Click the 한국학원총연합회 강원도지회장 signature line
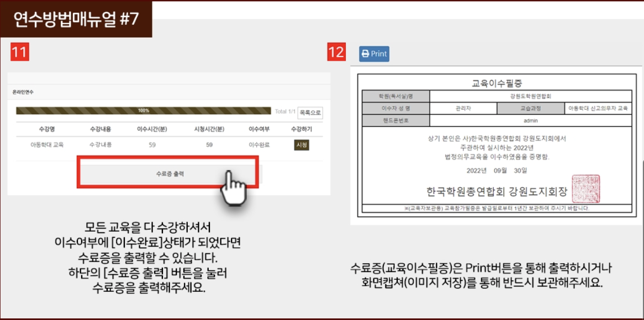 [x=496, y=191]
